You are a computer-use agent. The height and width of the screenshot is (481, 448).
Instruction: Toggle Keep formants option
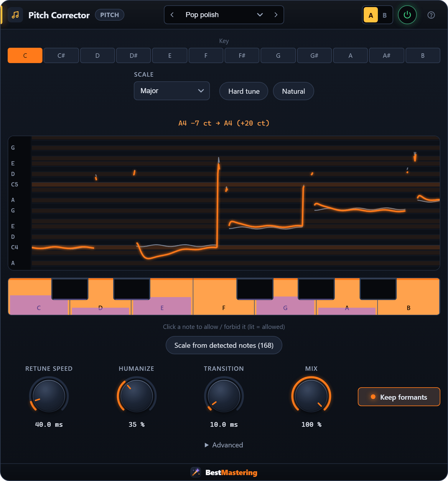pos(399,397)
